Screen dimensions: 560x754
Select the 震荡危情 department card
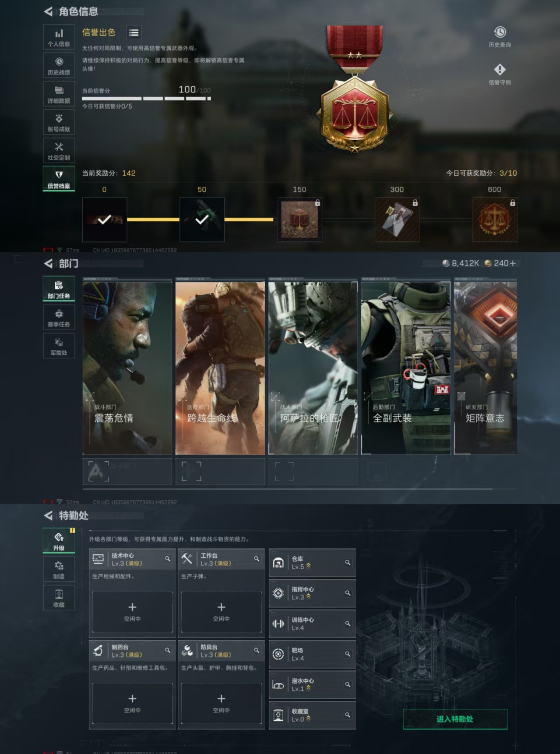point(127,368)
